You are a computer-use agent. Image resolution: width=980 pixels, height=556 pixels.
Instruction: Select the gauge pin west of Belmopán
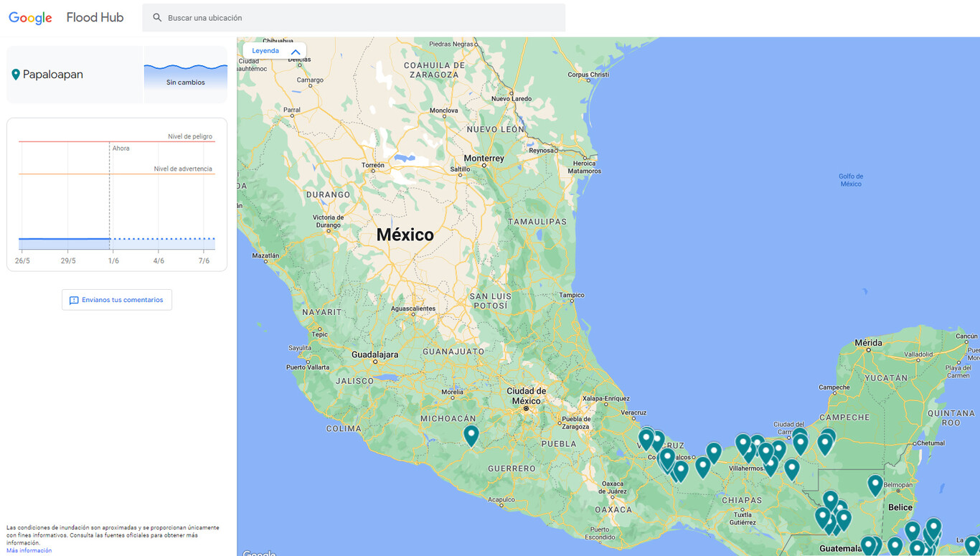pyautogui.click(x=875, y=484)
